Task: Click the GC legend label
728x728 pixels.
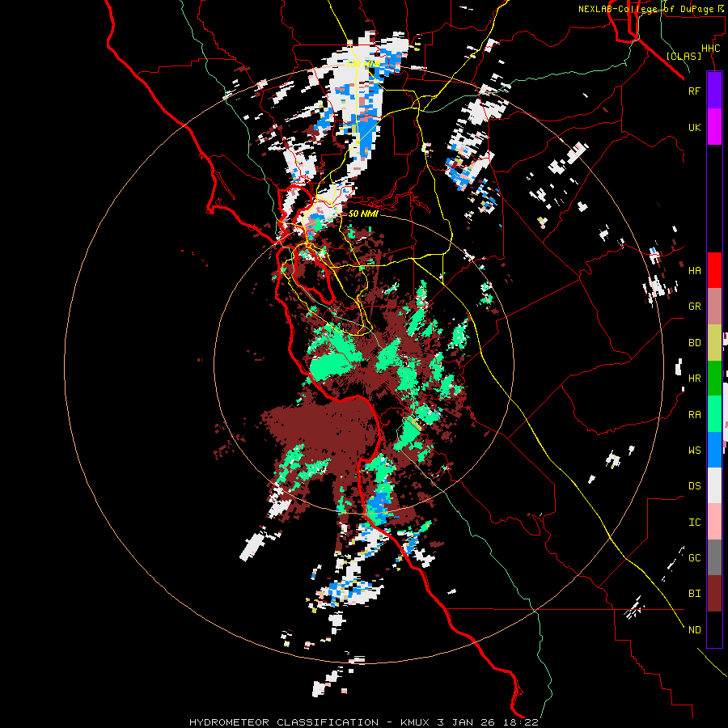Action: point(694,557)
